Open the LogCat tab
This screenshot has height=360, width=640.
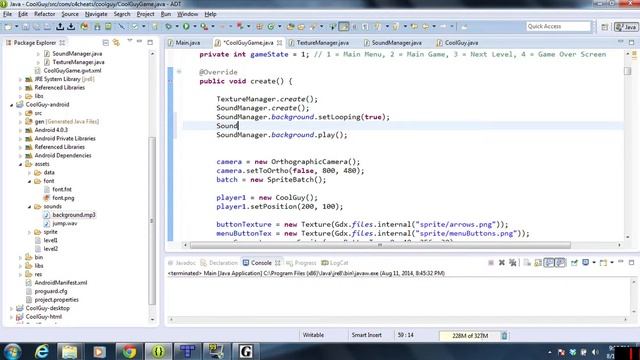coord(335,263)
